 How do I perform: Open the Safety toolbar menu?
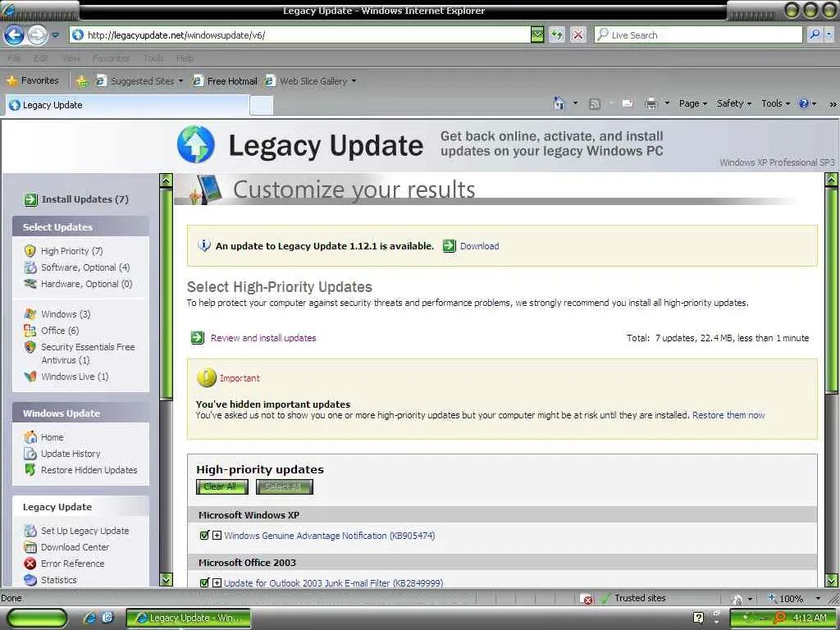734,103
